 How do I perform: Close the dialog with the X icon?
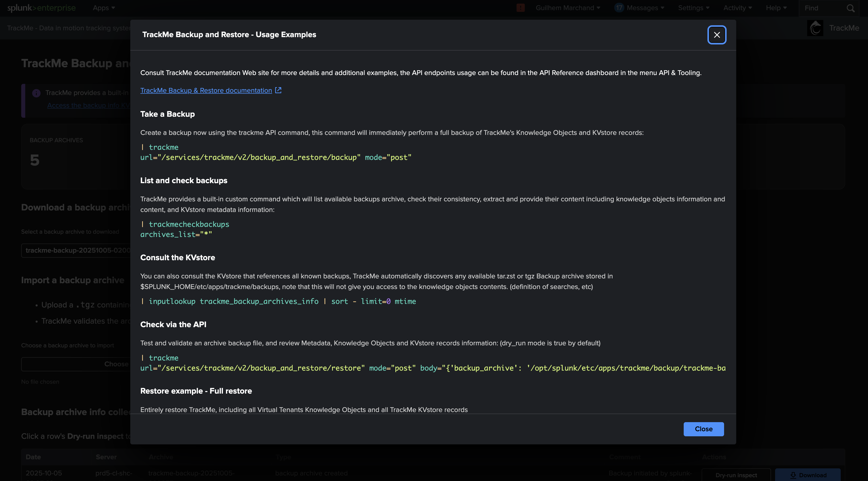pos(717,35)
